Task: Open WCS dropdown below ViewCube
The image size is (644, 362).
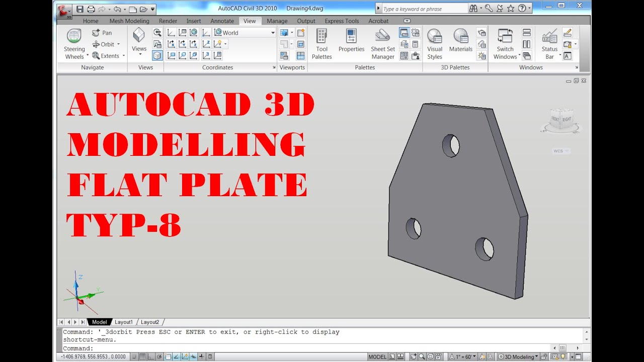Action: [561, 151]
